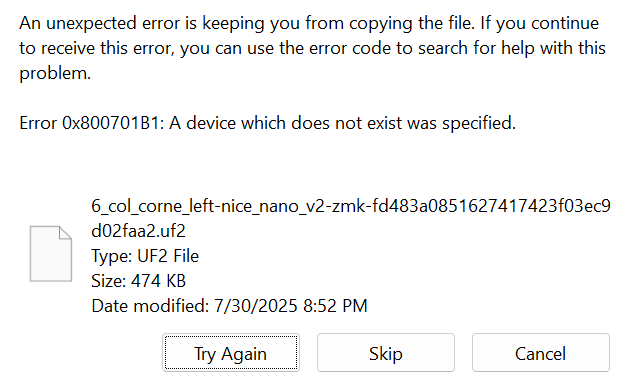The width and height of the screenshot is (640, 387).
Task: Click the word 'problem.' in the message
Action: click(x=55, y=73)
